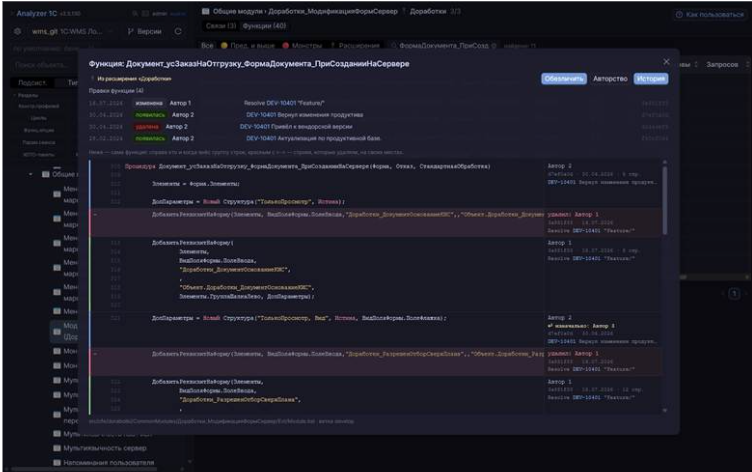Click the Analyzer 1C logo title
This screenshot has width=752, height=472.
coord(36,13)
